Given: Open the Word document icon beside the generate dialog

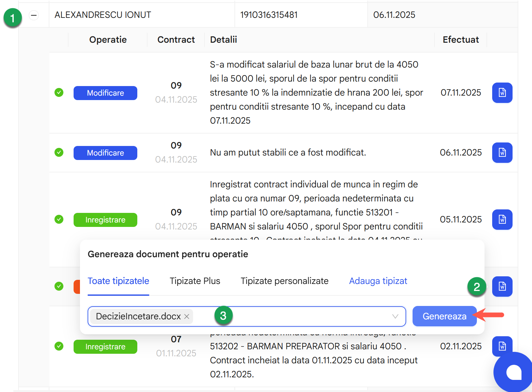Looking at the screenshot, I should [x=502, y=287].
